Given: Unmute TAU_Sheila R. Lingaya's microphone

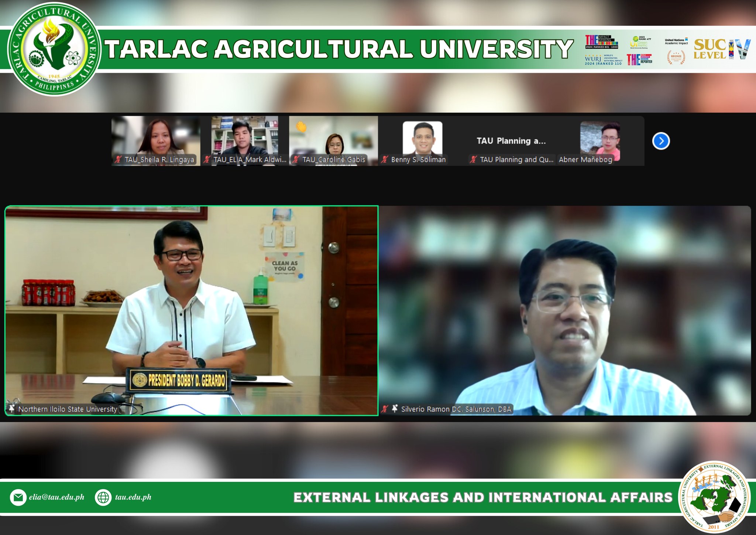Looking at the screenshot, I should (118, 159).
